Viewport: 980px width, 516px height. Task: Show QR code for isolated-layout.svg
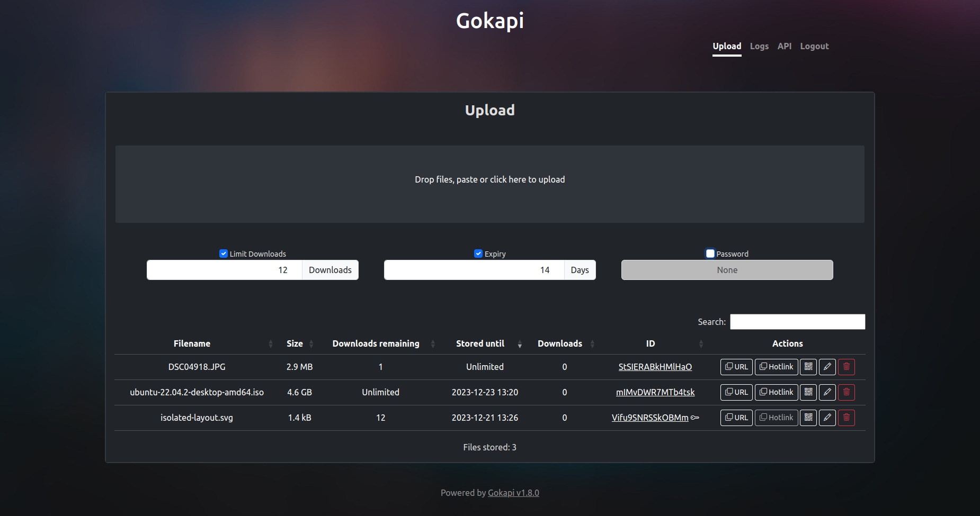(808, 418)
